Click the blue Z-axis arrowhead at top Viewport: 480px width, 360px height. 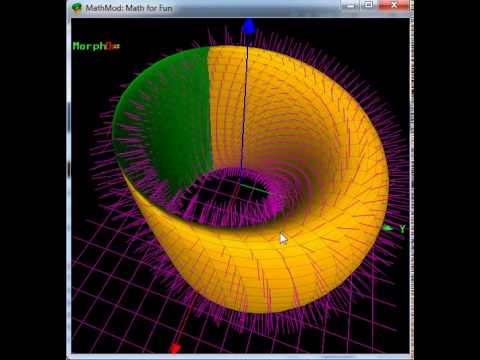pyautogui.click(x=248, y=26)
